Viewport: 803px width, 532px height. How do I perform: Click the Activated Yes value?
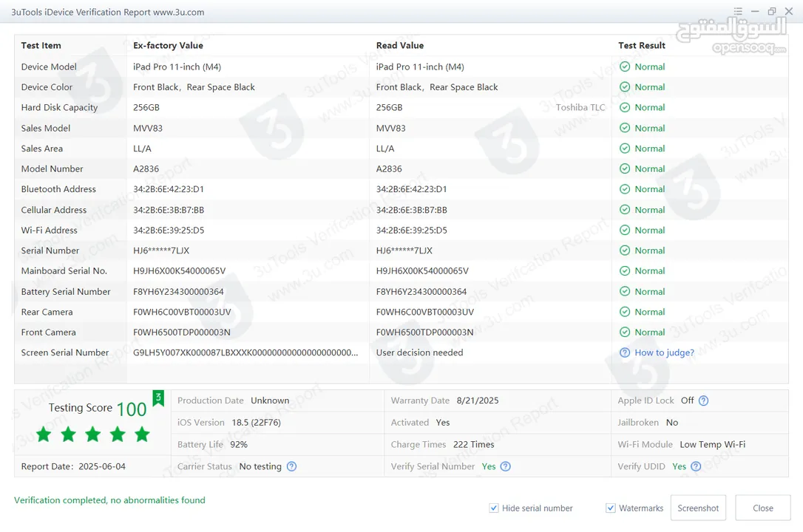[443, 423]
